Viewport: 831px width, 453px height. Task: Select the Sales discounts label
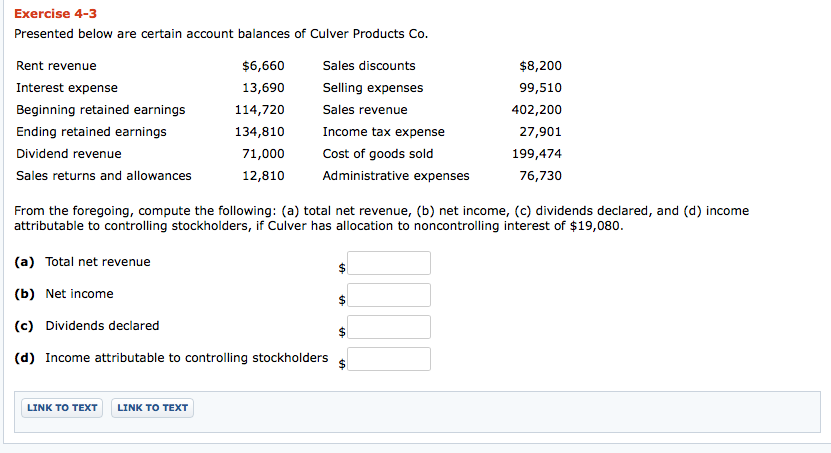point(369,66)
